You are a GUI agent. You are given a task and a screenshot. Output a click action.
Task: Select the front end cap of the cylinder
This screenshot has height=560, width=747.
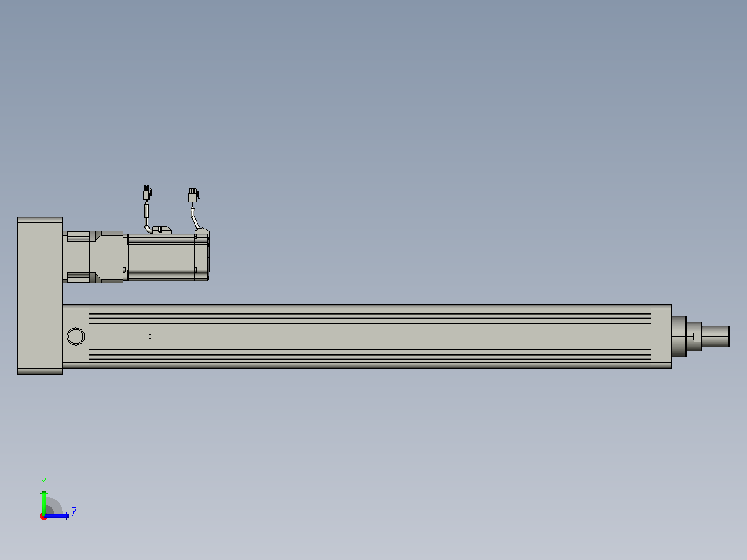coord(661,336)
